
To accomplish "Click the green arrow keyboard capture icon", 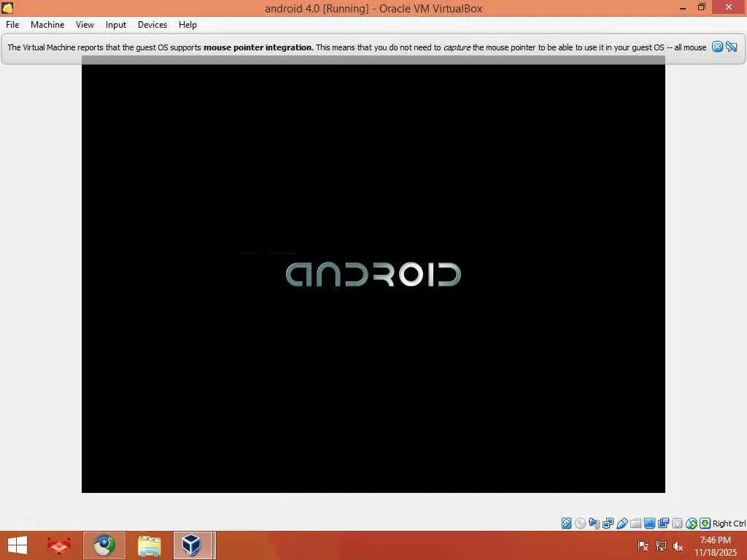I will (705, 524).
